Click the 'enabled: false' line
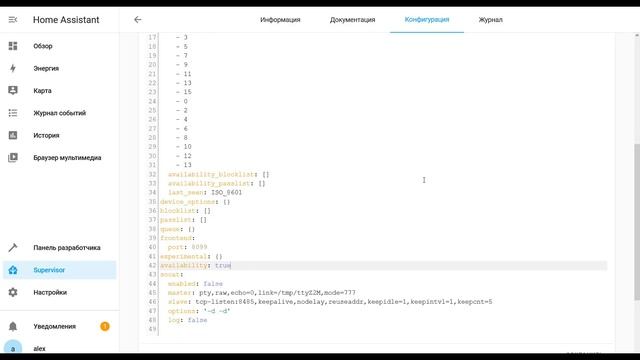The width and height of the screenshot is (640, 360). tap(195, 284)
